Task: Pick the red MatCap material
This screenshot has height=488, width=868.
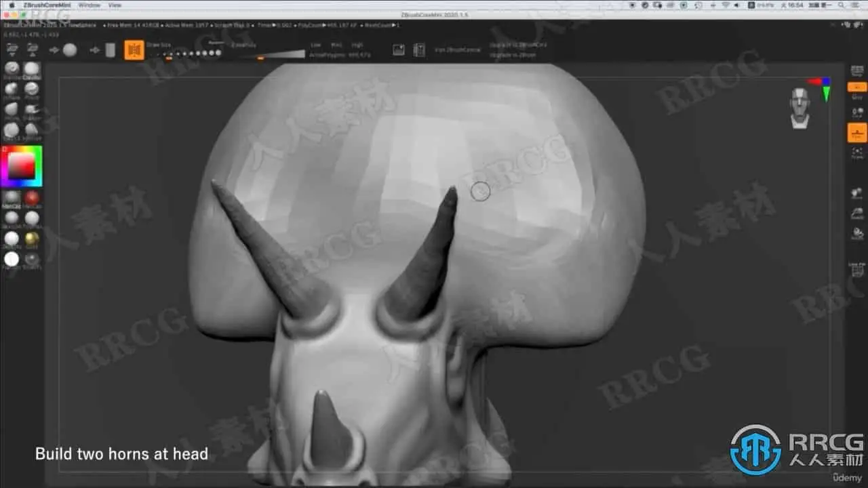Action: (x=32, y=198)
